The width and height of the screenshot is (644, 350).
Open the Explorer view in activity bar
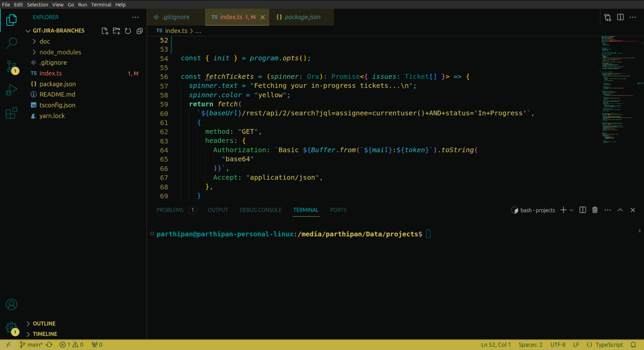point(11,20)
